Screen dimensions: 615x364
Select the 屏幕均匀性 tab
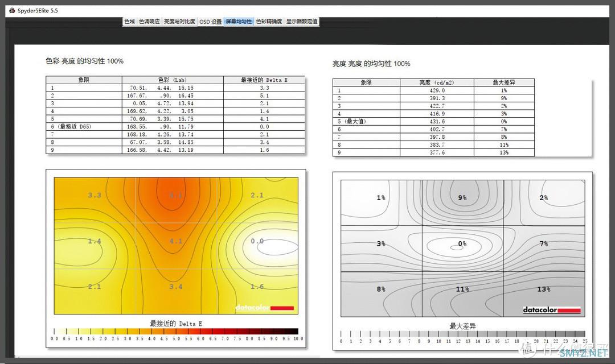239,22
